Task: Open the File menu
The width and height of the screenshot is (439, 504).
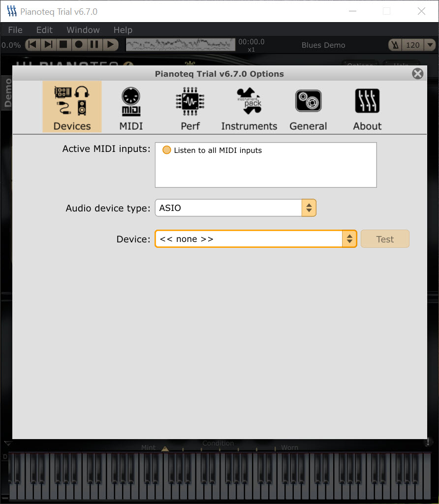Action: pyautogui.click(x=15, y=30)
